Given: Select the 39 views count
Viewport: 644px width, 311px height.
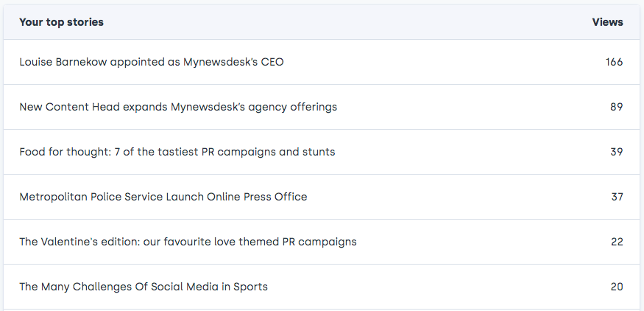Looking at the screenshot, I should coord(617,152).
